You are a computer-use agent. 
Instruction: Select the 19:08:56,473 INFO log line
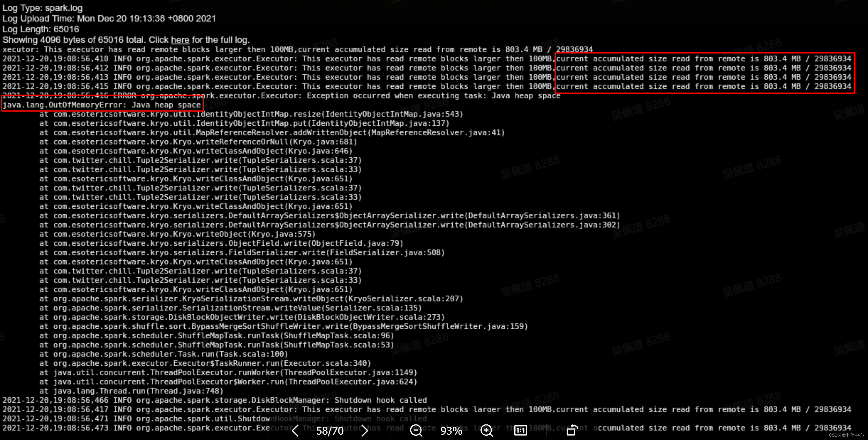[427, 428]
